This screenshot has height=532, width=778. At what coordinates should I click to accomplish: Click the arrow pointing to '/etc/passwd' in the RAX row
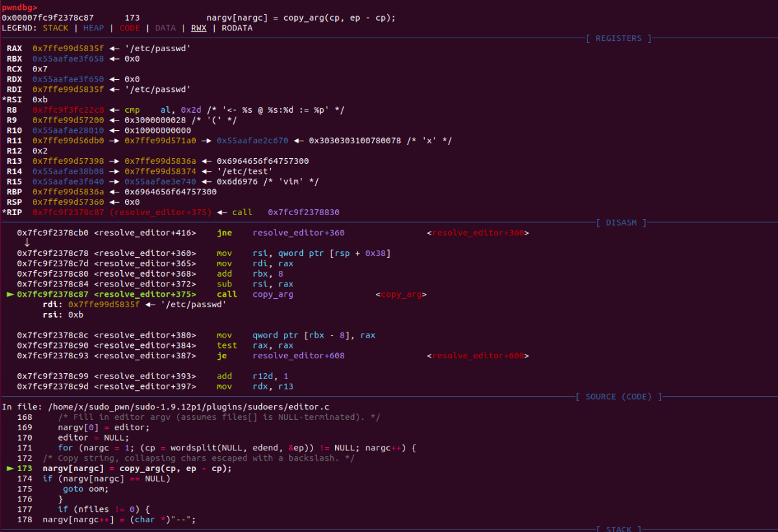(x=115, y=49)
